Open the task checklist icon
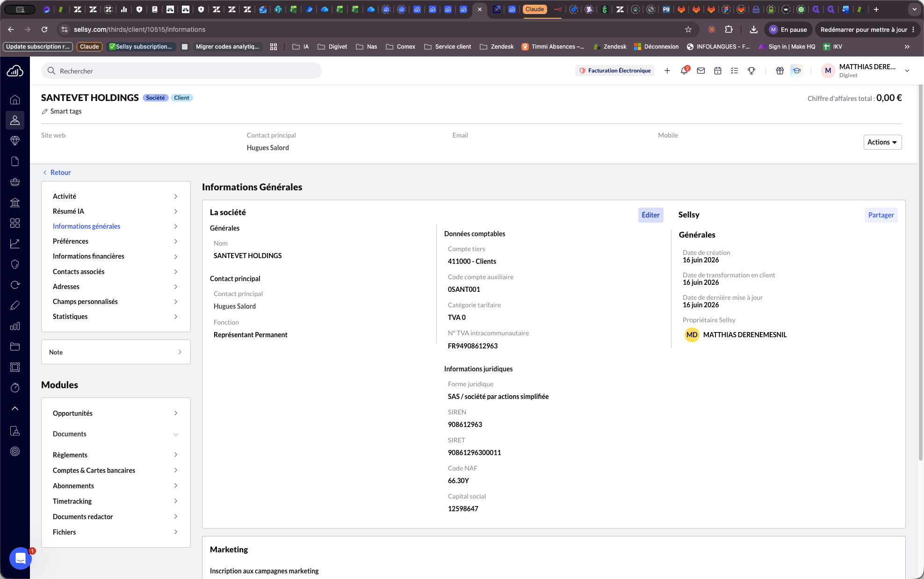Viewport: 924px width, 579px height. point(735,71)
